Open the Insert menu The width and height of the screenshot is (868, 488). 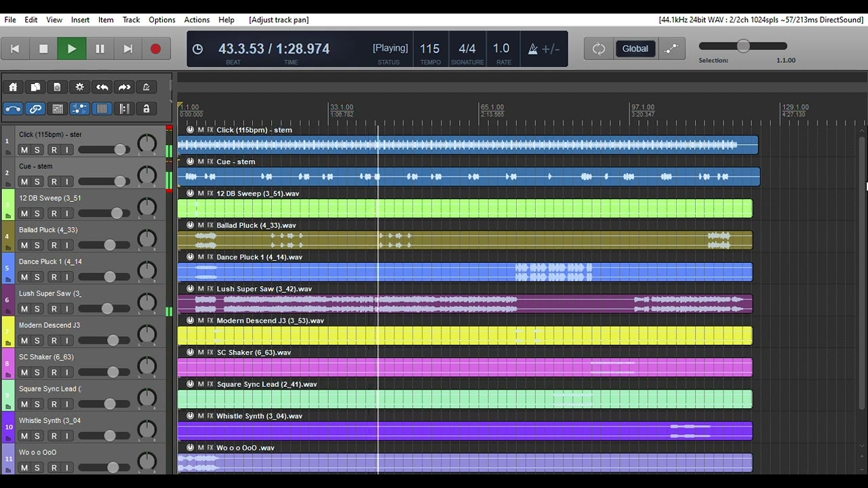coord(80,20)
